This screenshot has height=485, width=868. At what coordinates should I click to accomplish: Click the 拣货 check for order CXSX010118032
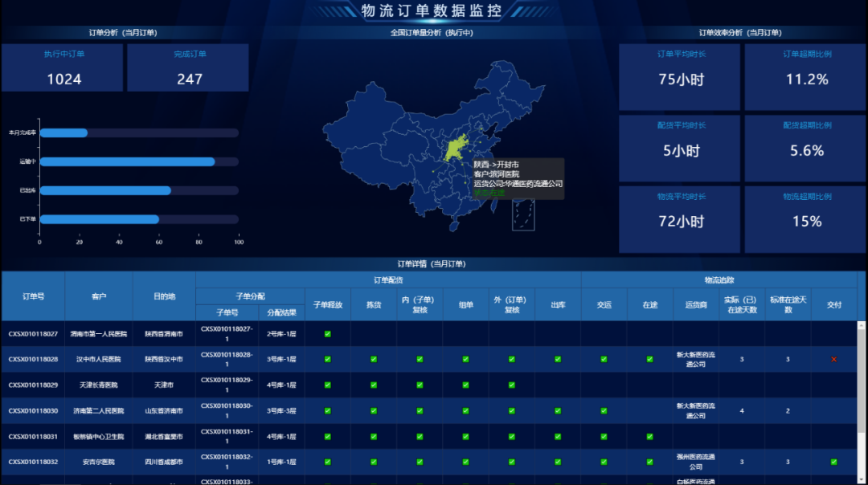point(374,462)
